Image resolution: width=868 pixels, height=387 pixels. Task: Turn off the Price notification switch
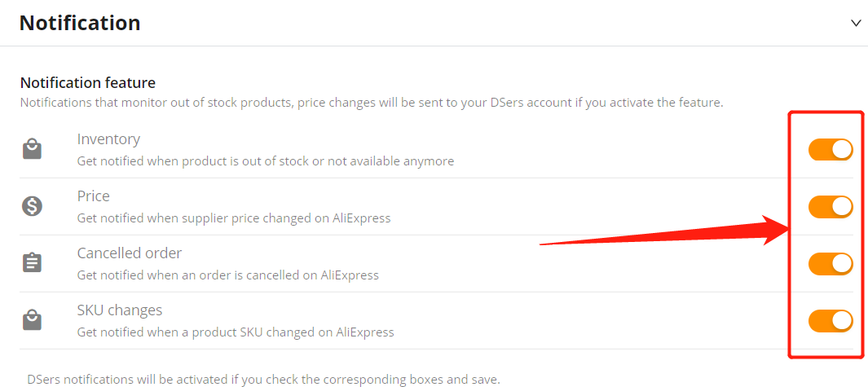[831, 206]
